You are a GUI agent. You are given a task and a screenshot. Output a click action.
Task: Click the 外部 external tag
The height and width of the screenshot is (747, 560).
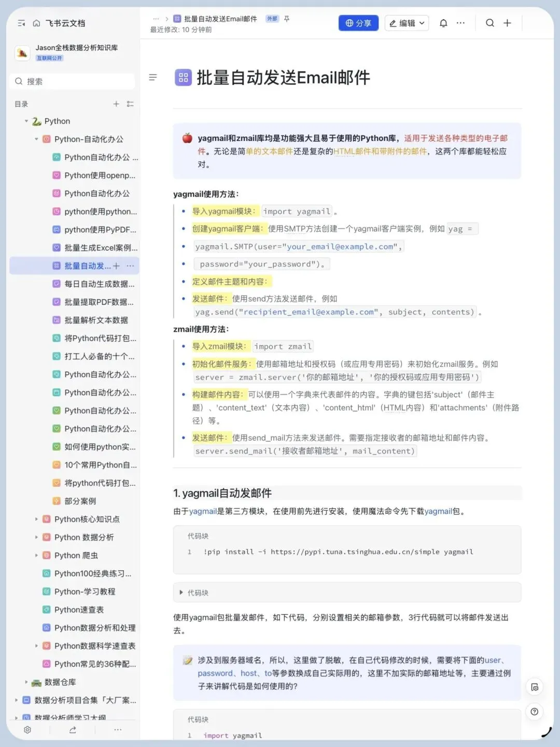coord(272,19)
